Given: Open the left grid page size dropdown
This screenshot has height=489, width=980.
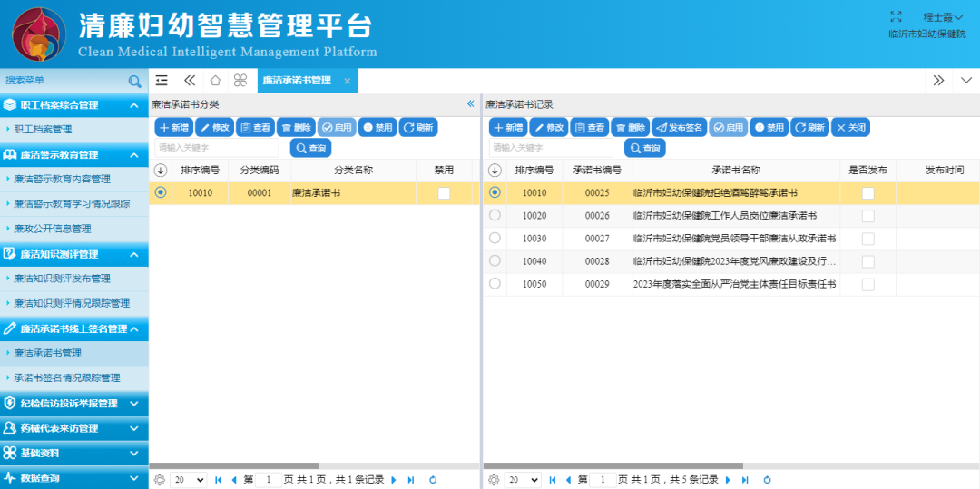Looking at the screenshot, I should 188,480.
